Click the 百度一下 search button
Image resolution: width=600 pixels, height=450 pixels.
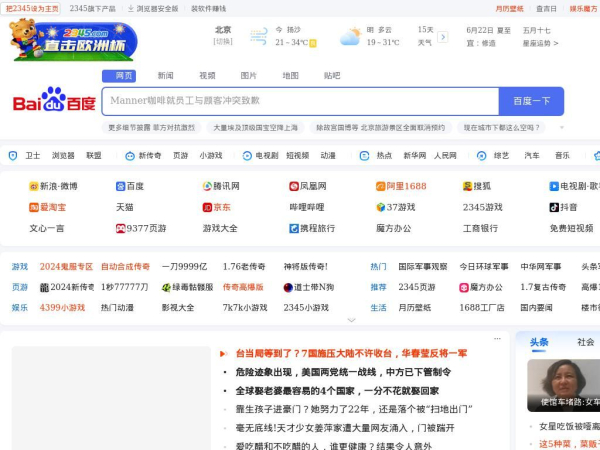pos(531,101)
